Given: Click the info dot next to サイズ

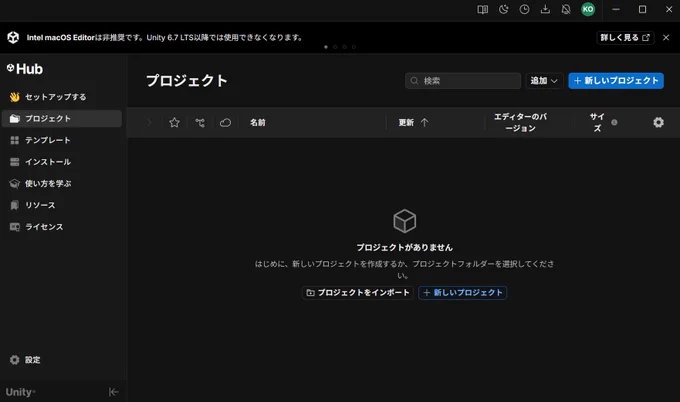Looking at the screenshot, I should click(x=614, y=122).
